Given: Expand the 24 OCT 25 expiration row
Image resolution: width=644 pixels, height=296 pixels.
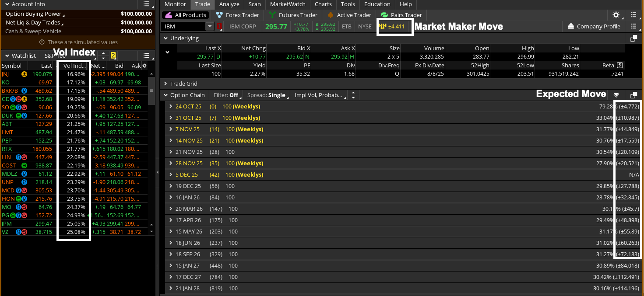Looking at the screenshot, I should (171, 106).
